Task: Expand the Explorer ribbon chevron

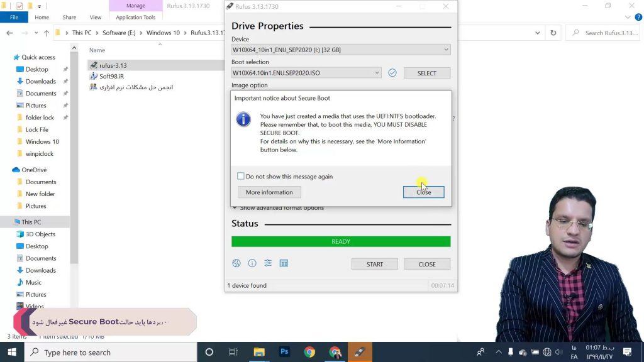Action: click(628, 17)
